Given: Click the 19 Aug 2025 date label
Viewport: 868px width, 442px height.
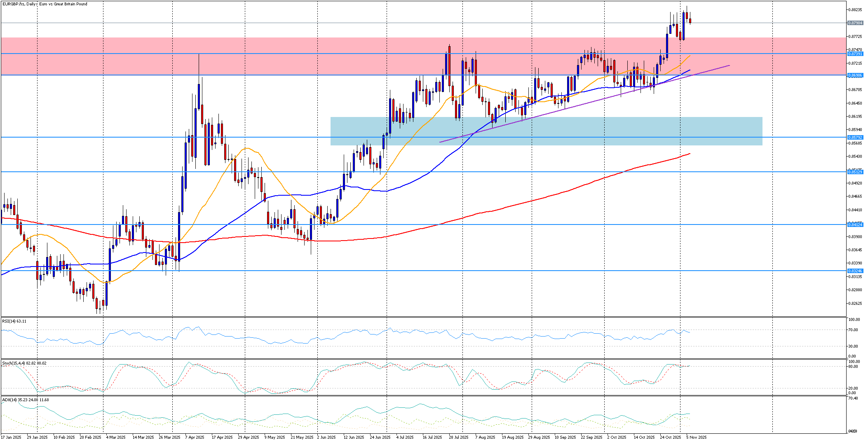Looking at the screenshot, I should pyautogui.click(x=513, y=437).
